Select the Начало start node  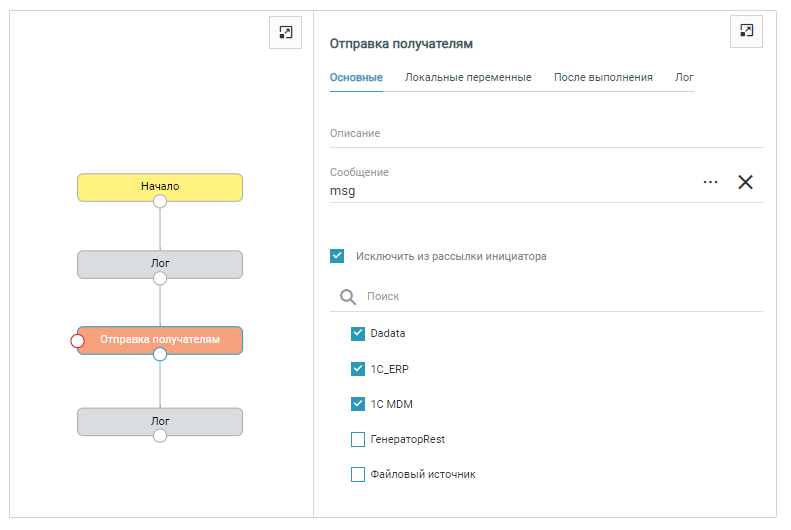pos(160,186)
